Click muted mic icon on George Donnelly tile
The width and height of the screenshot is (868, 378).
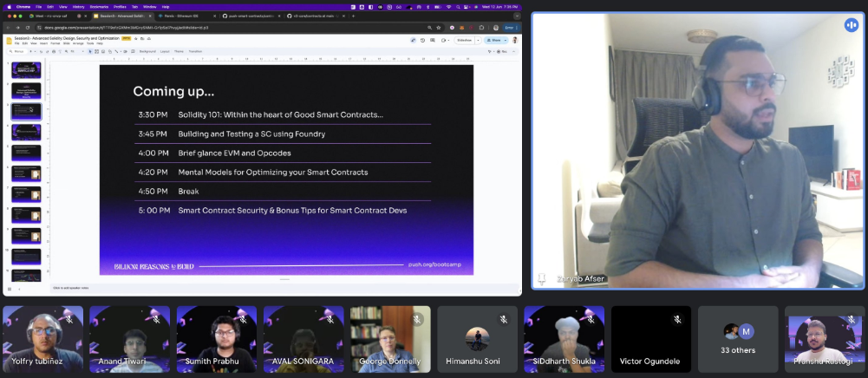pyautogui.click(x=417, y=319)
